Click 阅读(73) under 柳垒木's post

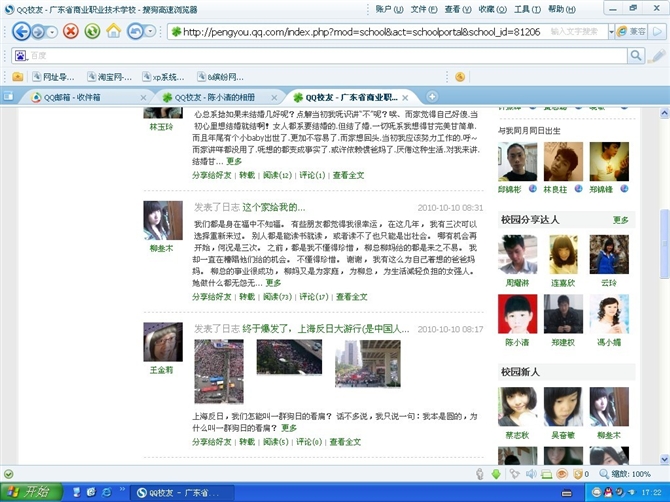coord(277,297)
